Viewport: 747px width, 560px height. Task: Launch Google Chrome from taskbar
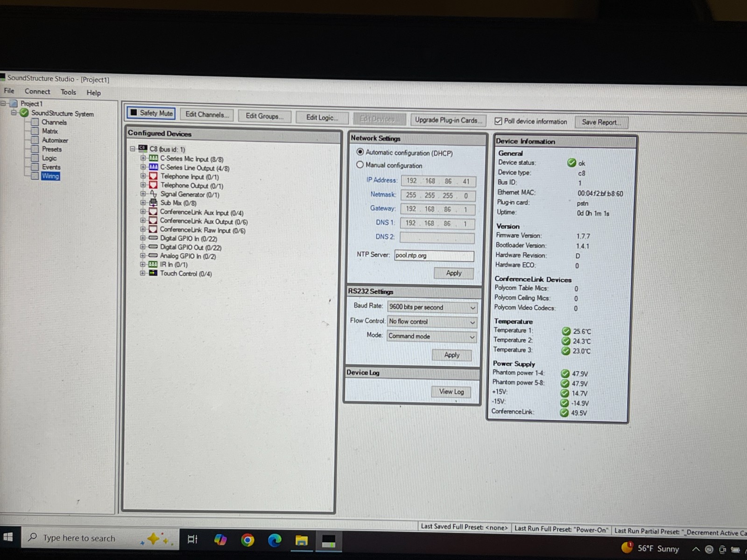[x=247, y=540]
